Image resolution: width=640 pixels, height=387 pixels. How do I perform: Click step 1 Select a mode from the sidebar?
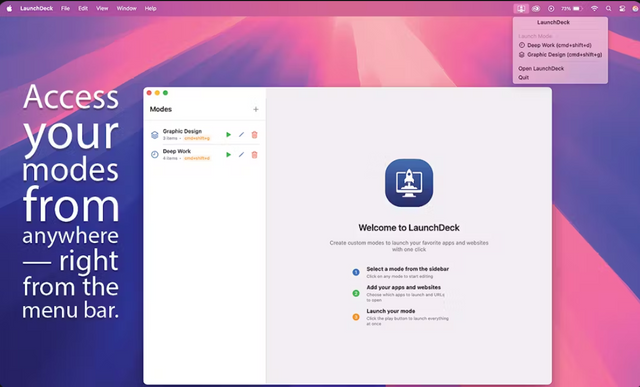401,272
